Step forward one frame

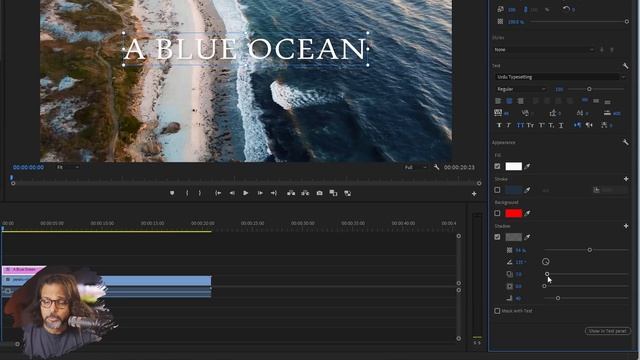pos(260,193)
